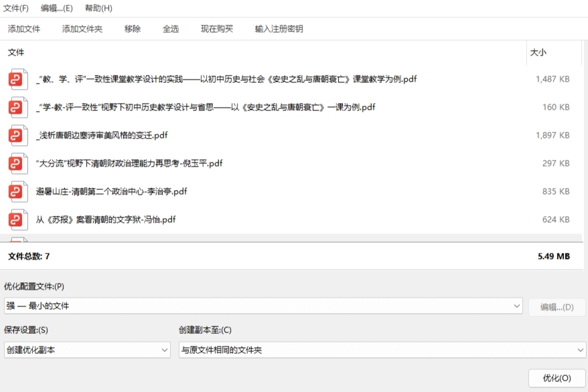This screenshot has height=392, width=588.
Task: Open the 保存设置 dropdown showing 创建优化副本
Action: (x=87, y=350)
